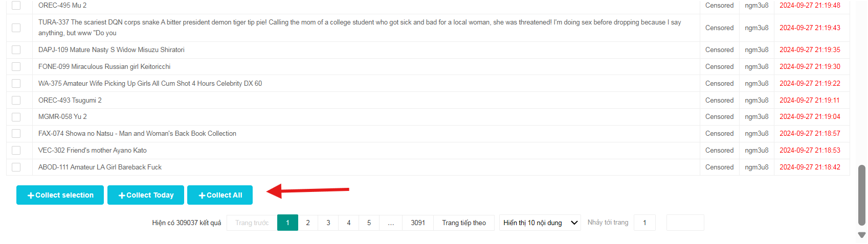
Task: Click 'Trang trước' previous page button
Action: click(252, 223)
